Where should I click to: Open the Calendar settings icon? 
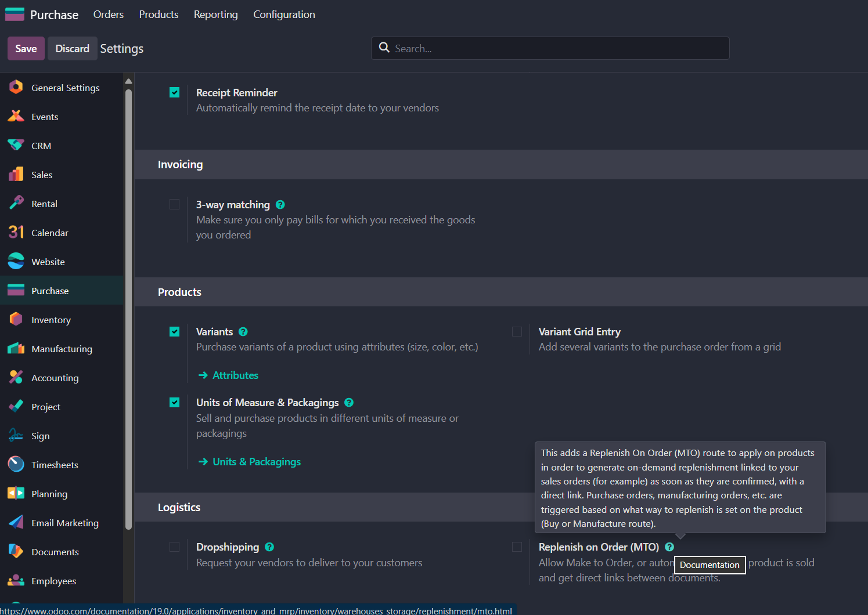(16, 233)
